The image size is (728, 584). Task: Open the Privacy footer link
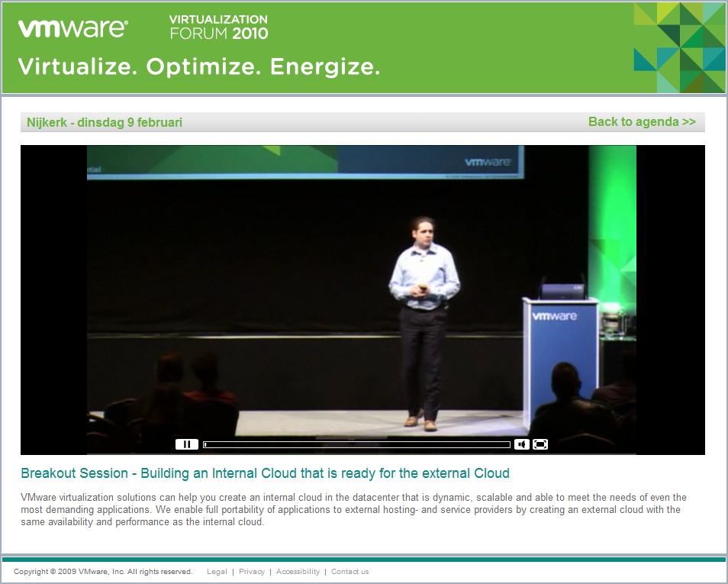click(x=252, y=572)
